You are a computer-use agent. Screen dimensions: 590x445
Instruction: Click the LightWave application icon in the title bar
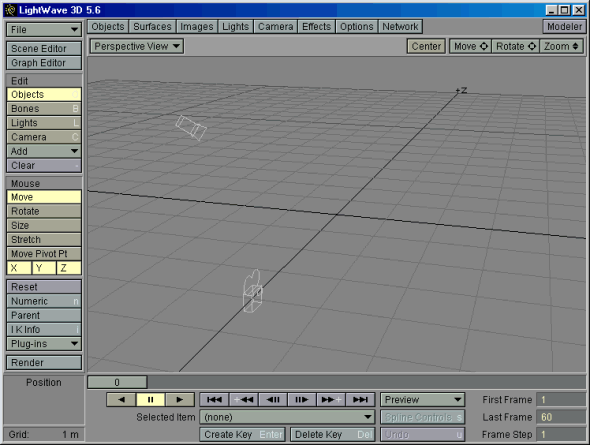pyautogui.click(x=10, y=10)
